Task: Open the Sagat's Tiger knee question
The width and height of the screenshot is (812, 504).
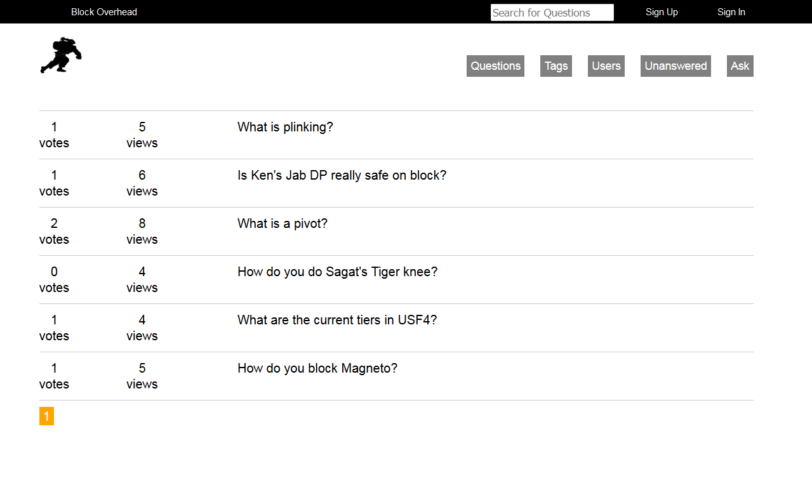Action: [338, 272]
